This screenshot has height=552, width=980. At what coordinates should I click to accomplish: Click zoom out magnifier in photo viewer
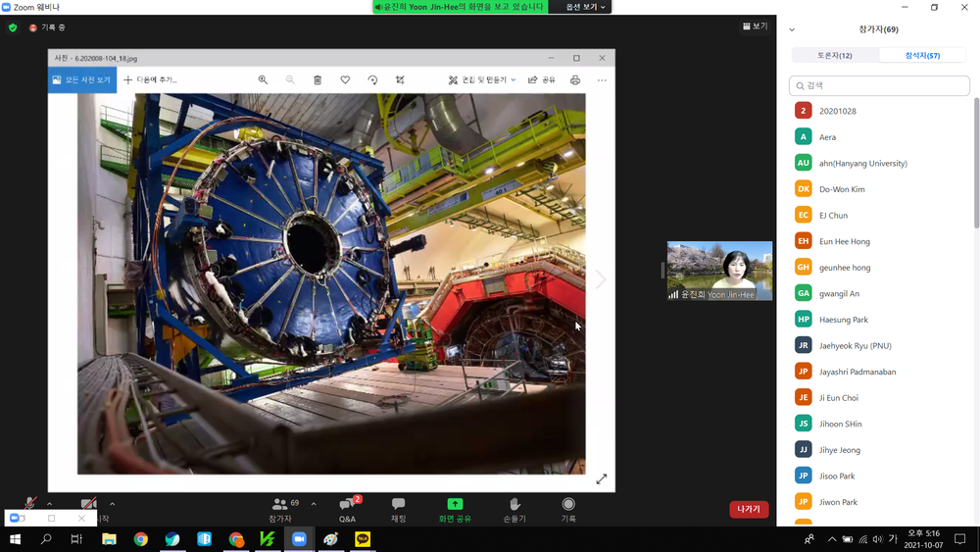click(290, 80)
